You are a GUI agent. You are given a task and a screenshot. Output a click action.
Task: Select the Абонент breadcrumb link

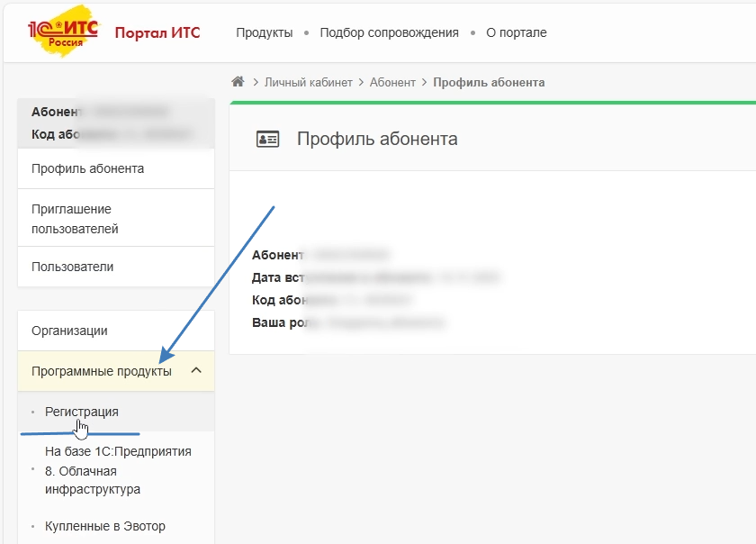[392, 82]
